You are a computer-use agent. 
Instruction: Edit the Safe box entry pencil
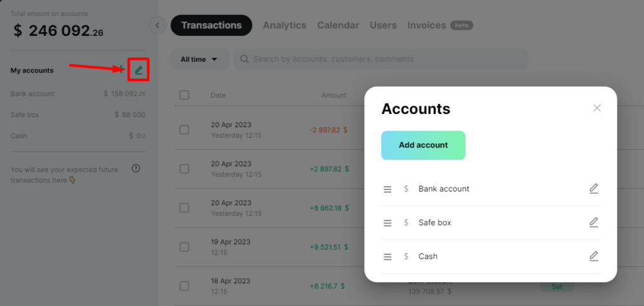tap(594, 222)
